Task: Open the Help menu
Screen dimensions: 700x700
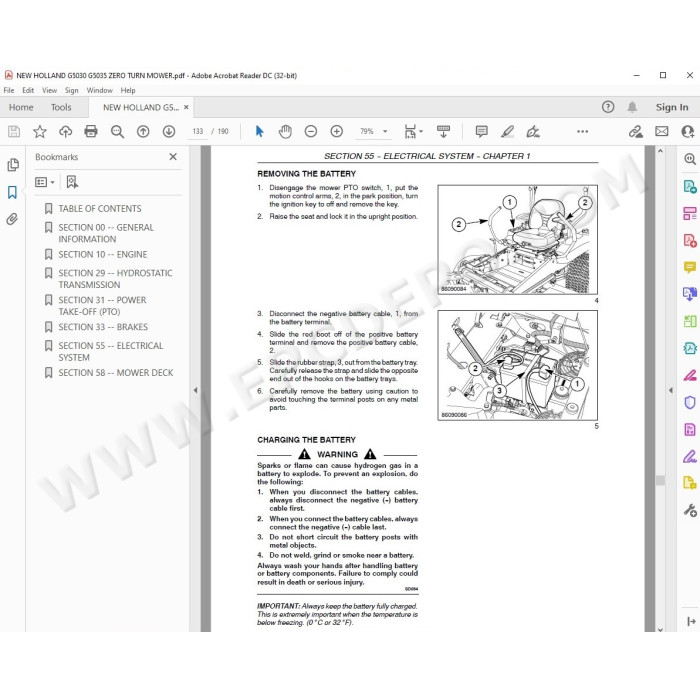Action: (x=128, y=90)
